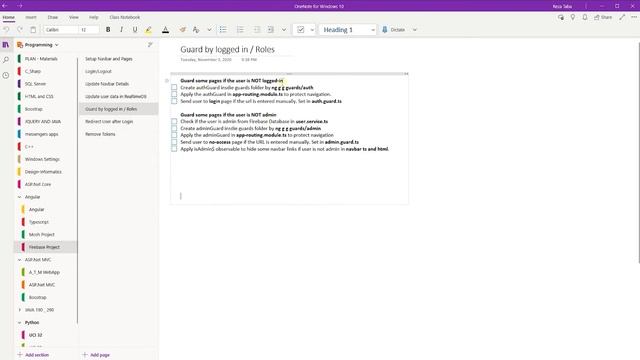Click the clear formatting eraser icon
The width and height of the screenshot is (640, 360).
click(182, 30)
